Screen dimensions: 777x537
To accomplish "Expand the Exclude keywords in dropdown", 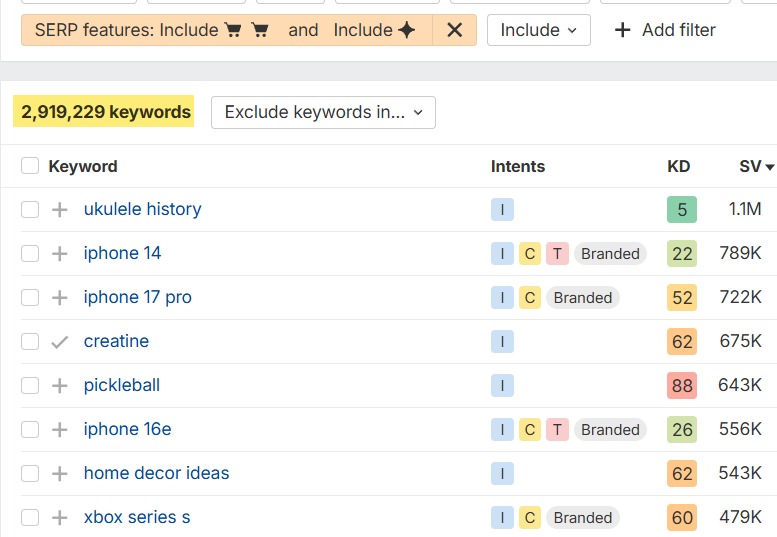I will pos(323,112).
